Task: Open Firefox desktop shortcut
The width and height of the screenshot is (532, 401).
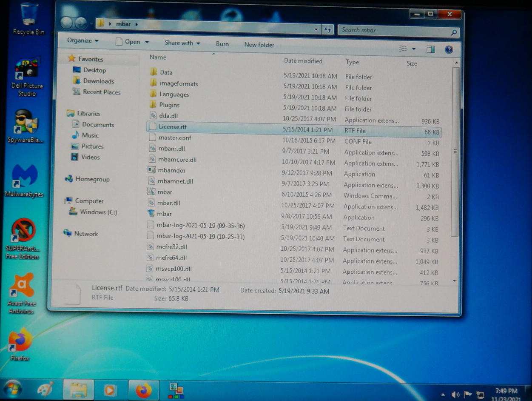Action: coord(20,345)
